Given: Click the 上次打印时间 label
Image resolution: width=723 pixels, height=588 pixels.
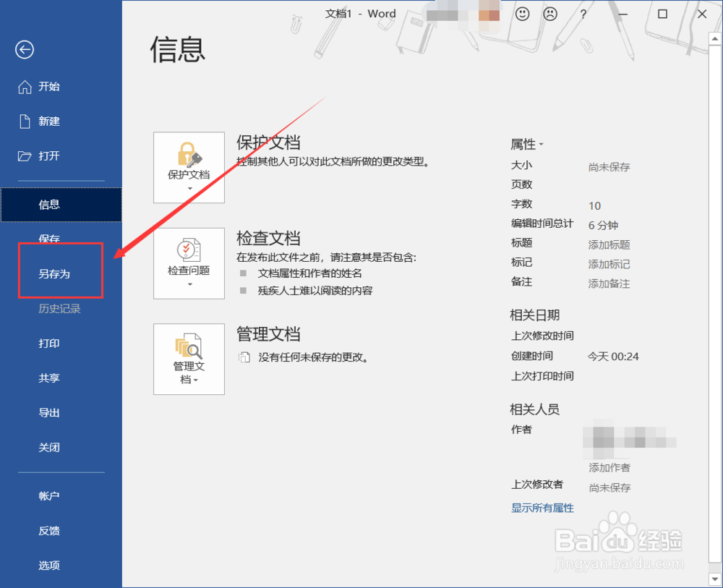Looking at the screenshot, I should point(542,376).
